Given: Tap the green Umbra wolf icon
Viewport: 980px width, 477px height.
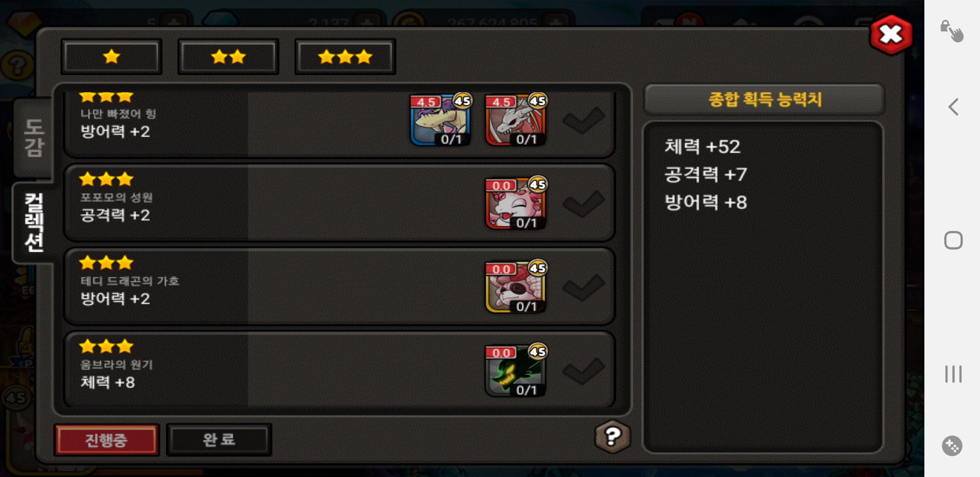Looking at the screenshot, I should 515,370.
